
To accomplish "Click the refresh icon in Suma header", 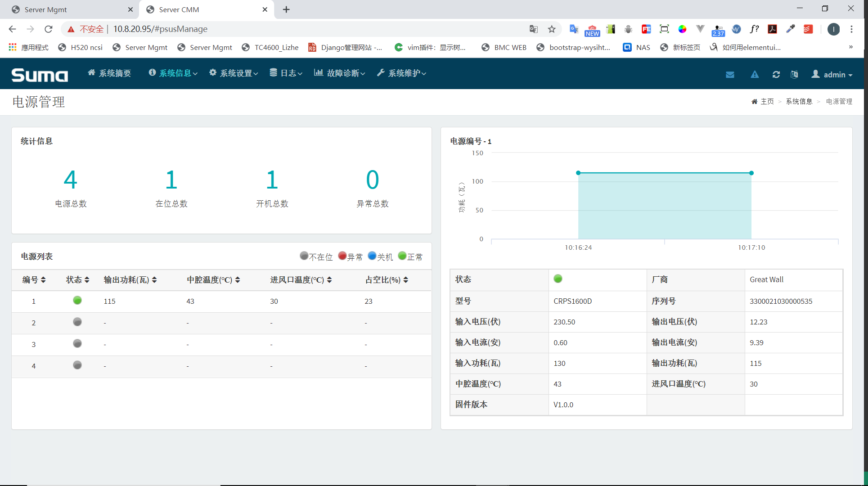I will point(776,75).
